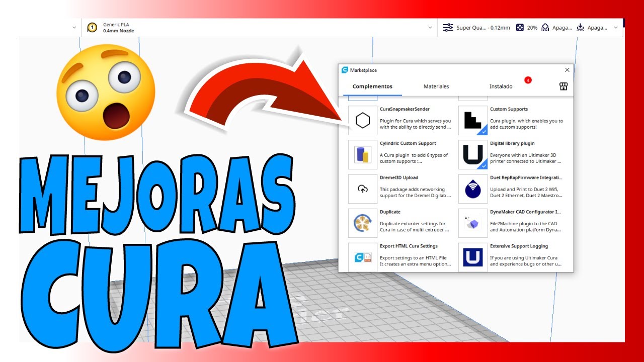Open the CuraSnapmakerSender plugin title

pyautogui.click(x=405, y=109)
